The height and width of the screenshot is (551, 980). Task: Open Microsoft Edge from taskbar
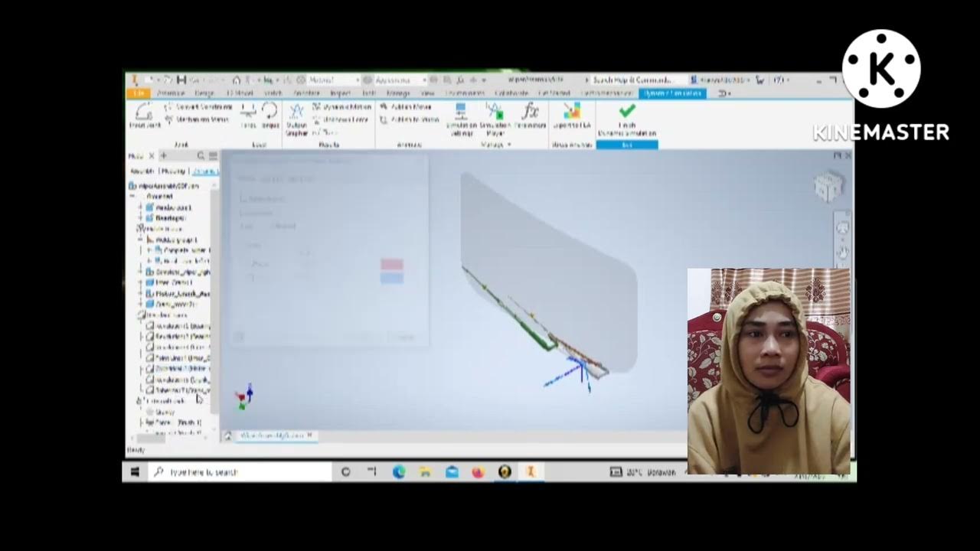pyautogui.click(x=399, y=472)
